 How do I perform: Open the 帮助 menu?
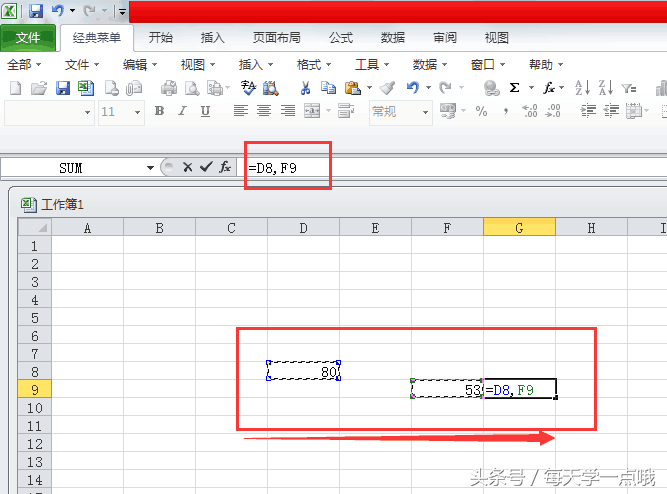pyautogui.click(x=546, y=65)
